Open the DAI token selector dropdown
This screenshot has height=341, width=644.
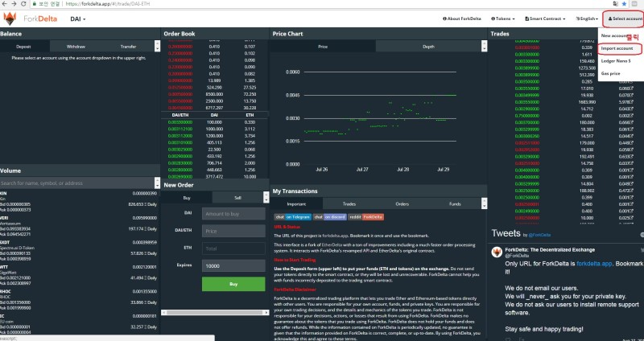[x=78, y=18]
